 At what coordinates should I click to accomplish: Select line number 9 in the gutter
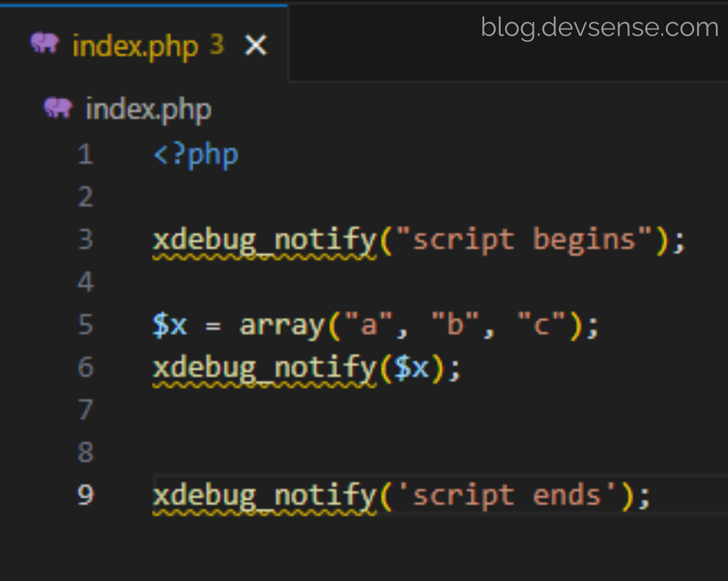tap(85, 495)
